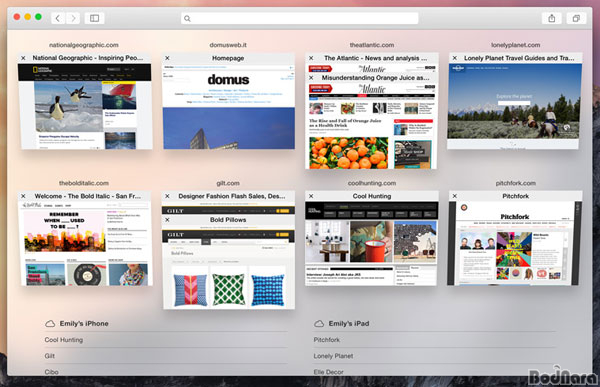Open the Share icon in toolbar

tap(551, 18)
